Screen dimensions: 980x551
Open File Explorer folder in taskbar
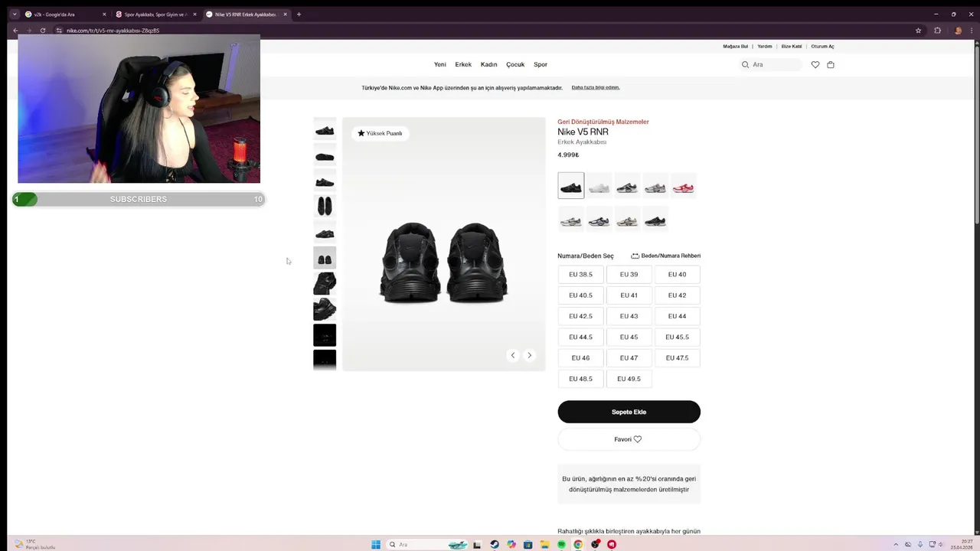click(545, 545)
